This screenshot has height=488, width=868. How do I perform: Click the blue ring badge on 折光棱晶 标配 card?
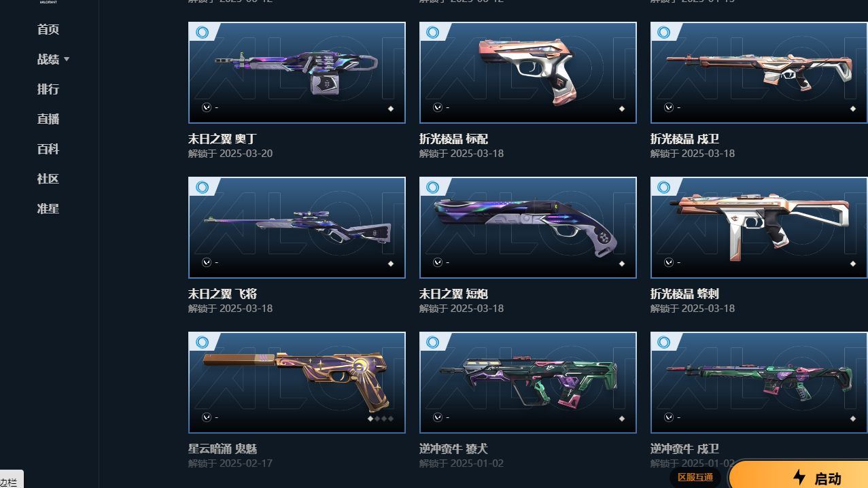click(433, 32)
